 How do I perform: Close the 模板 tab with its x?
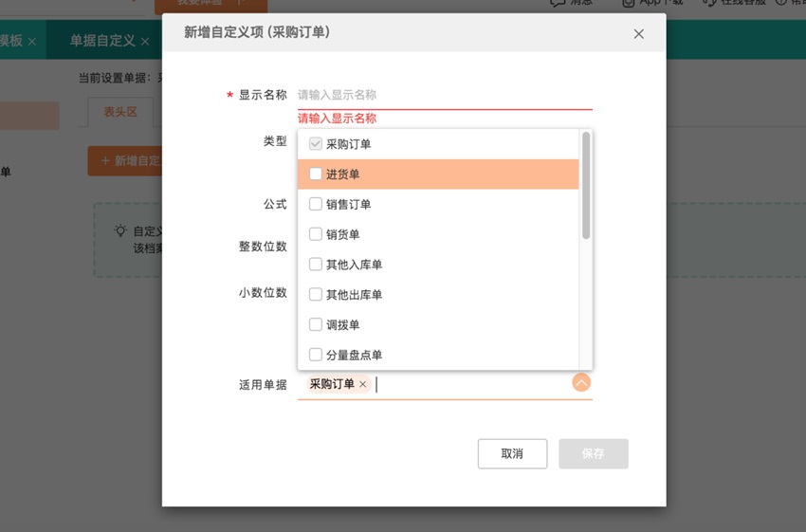click(x=32, y=41)
